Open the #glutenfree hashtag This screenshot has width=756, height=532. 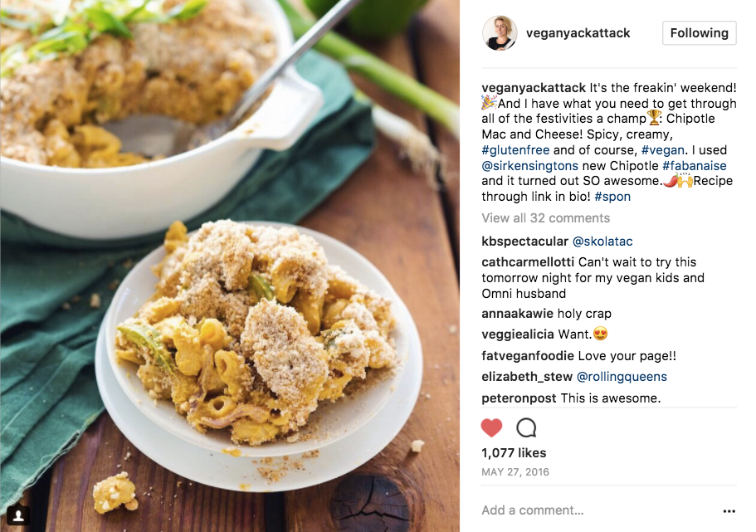click(515, 150)
